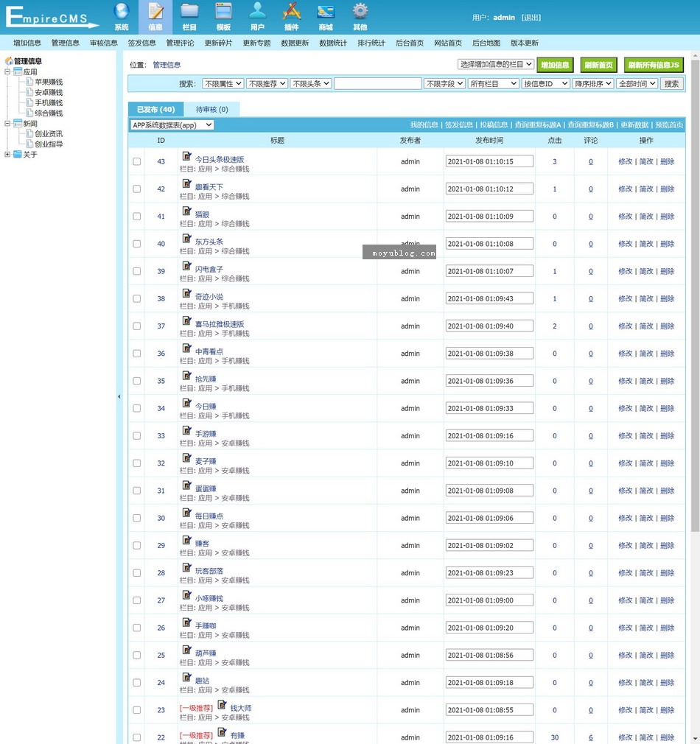Open the 不限头条 dropdown
This screenshot has height=744, width=700.
point(311,83)
